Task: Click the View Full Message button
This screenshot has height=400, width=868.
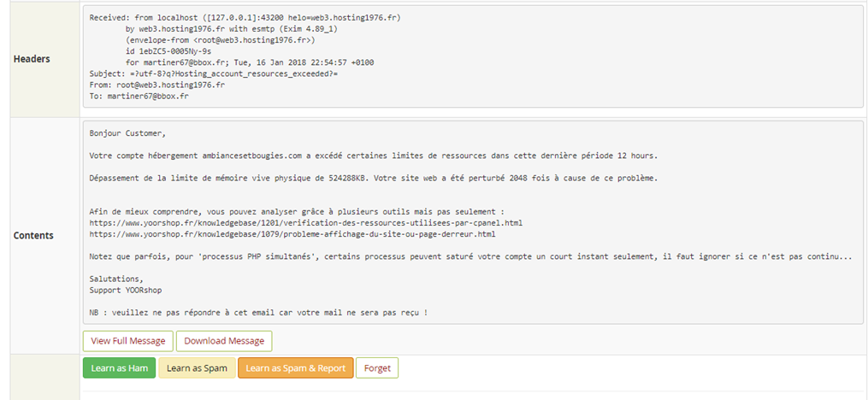Action: (x=128, y=341)
